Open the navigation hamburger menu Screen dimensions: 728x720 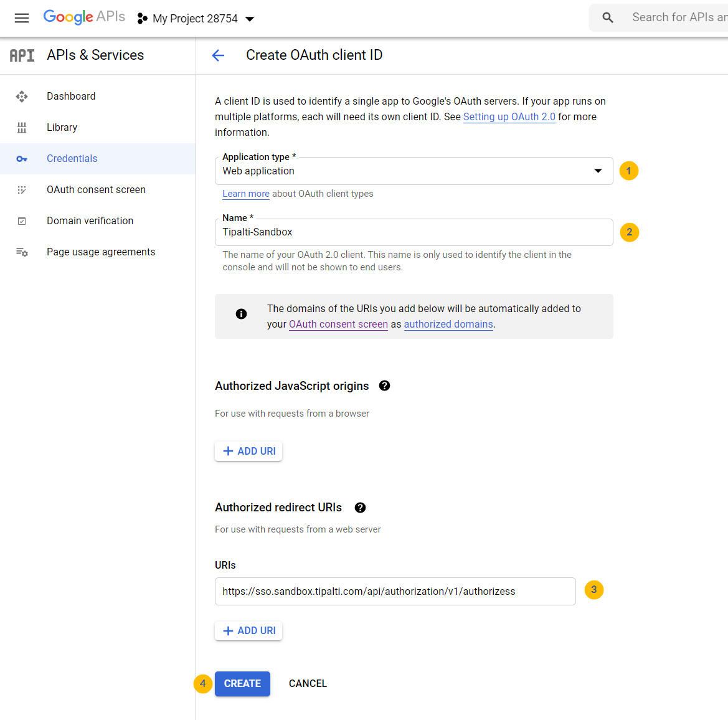22,18
